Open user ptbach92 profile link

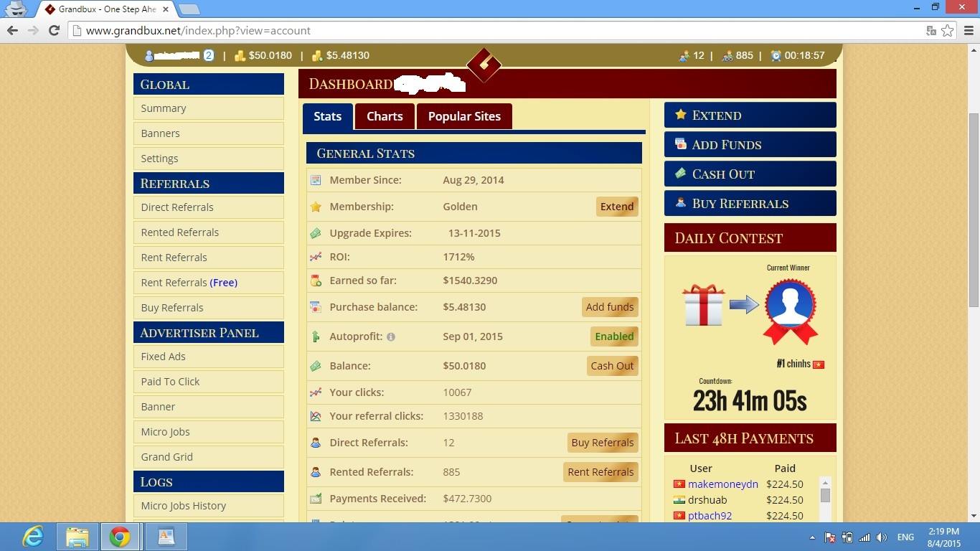pos(710,516)
